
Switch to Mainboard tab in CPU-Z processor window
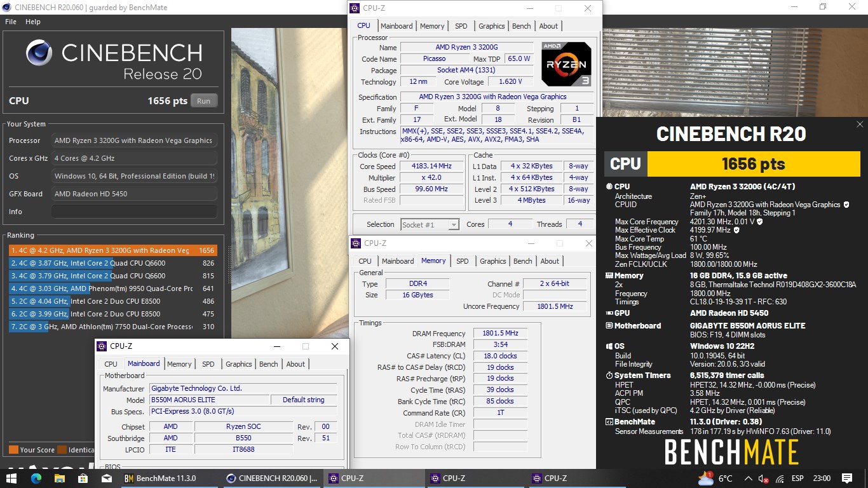click(397, 26)
